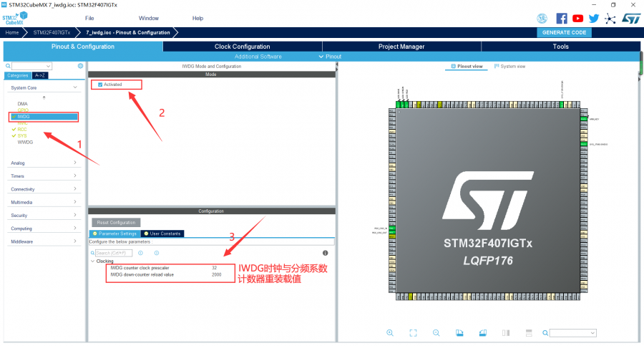Click the zoom out magnifier icon
Screen dimensions: 644x346
436,333
